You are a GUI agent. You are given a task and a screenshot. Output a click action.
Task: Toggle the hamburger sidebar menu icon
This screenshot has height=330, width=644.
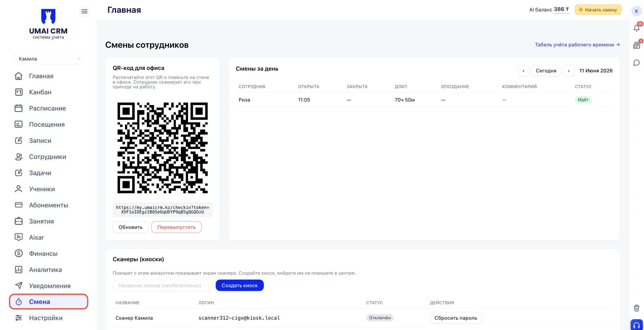[x=85, y=11]
